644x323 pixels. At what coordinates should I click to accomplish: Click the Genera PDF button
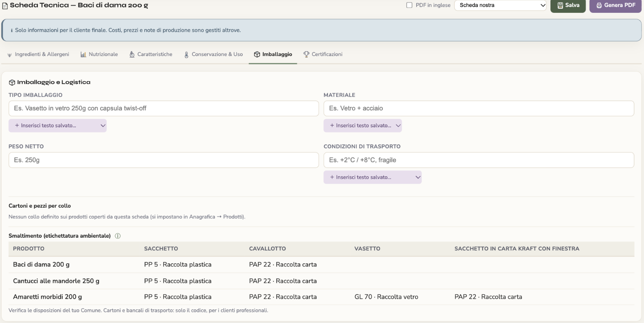tap(616, 6)
